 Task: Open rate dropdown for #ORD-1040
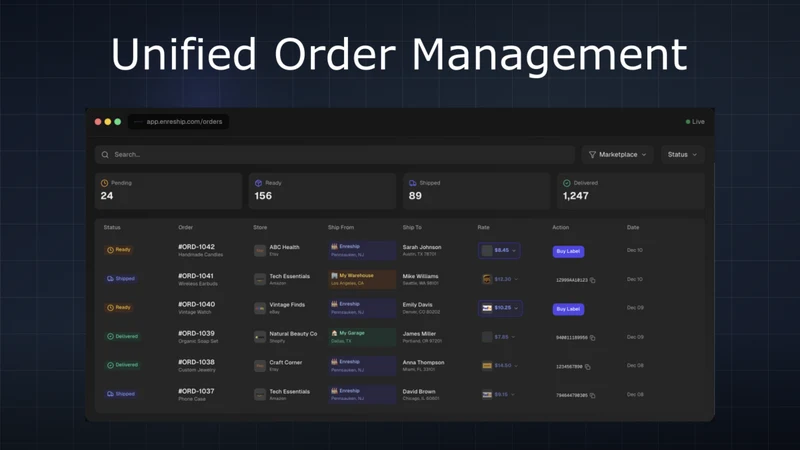click(500, 308)
